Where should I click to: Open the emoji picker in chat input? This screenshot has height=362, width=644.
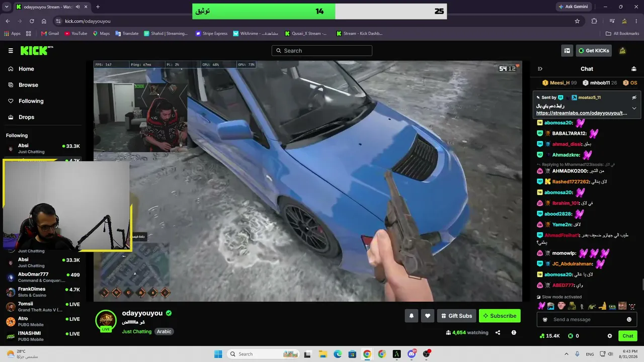(x=629, y=320)
